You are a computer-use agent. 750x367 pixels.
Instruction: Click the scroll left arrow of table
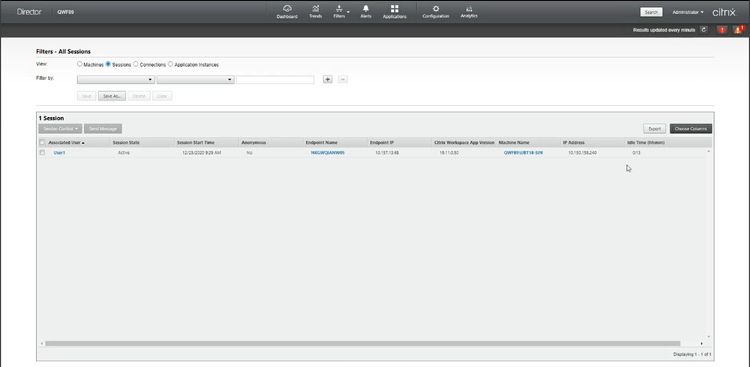(x=41, y=344)
